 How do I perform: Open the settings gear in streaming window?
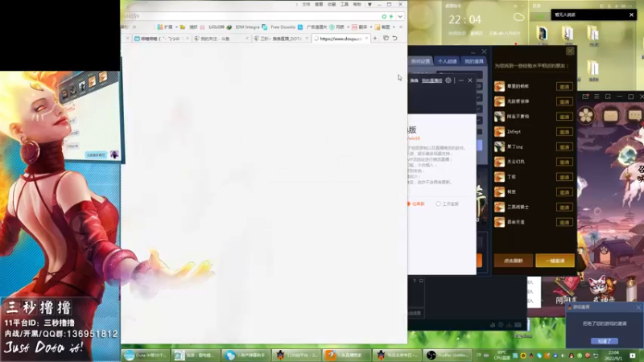click(448, 80)
